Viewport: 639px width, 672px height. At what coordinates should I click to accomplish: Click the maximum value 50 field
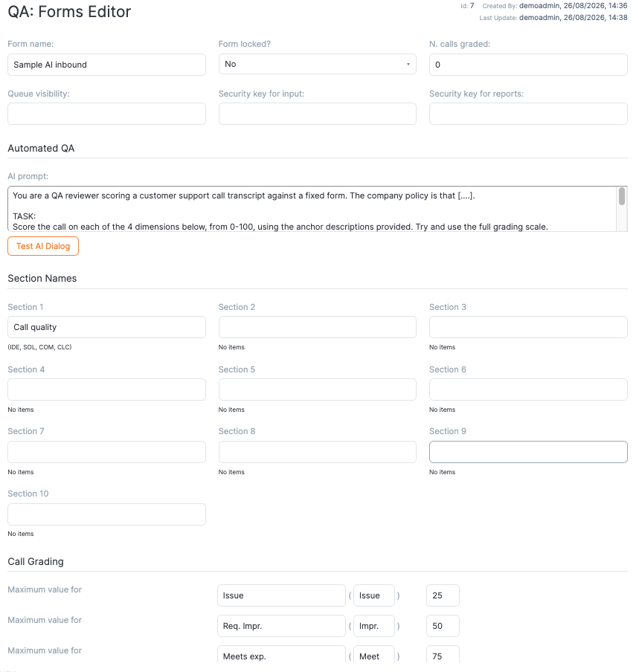[x=443, y=626]
